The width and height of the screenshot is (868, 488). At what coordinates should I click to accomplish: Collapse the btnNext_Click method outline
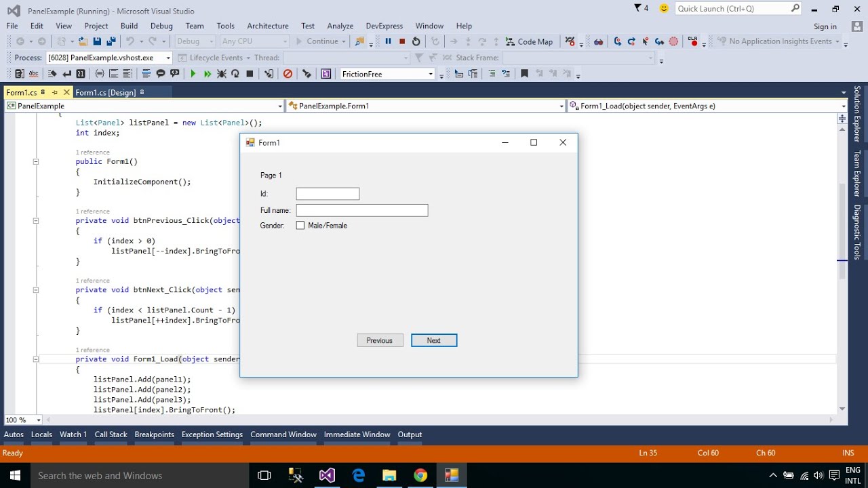(x=36, y=290)
